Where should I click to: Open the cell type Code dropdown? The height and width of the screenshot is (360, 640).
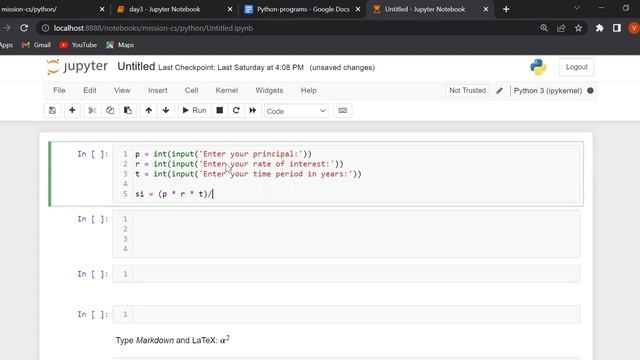pos(296,111)
